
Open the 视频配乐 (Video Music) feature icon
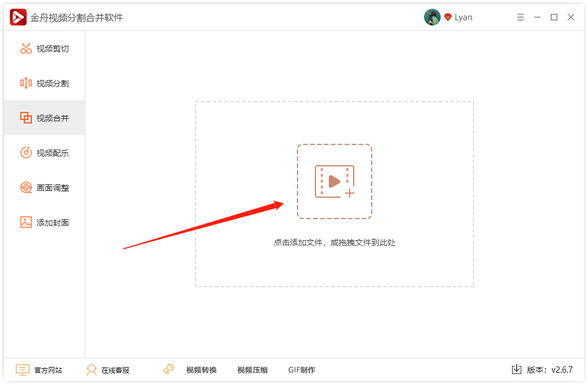tap(26, 152)
